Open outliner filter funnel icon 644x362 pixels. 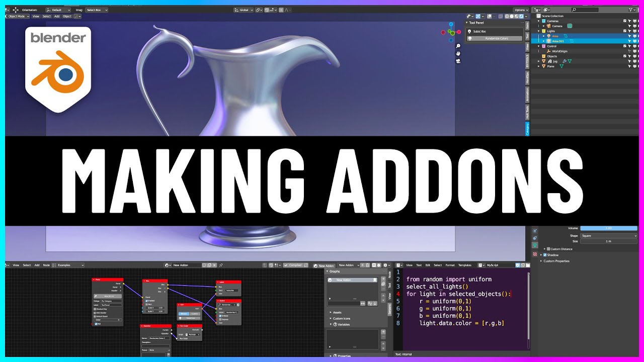(x=630, y=10)
